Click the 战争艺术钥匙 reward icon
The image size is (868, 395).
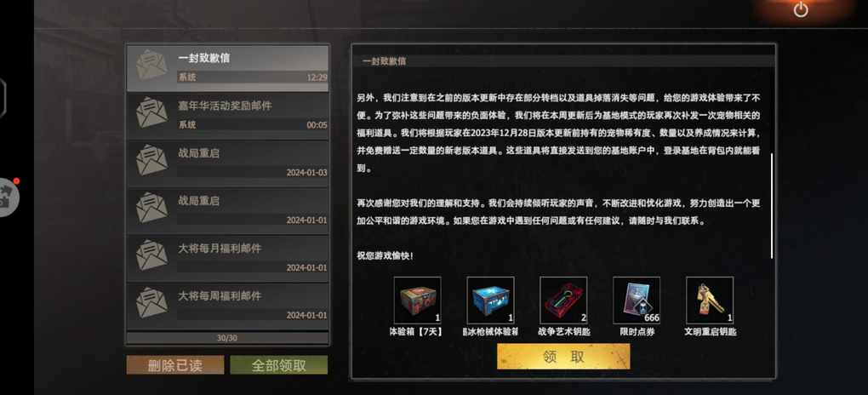coord(563,301)
